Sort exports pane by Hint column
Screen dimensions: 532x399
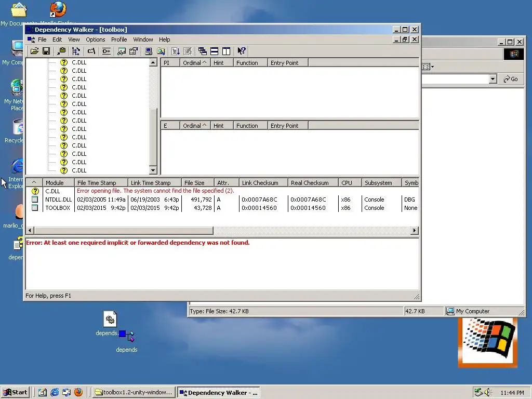[x=222, y=126]
